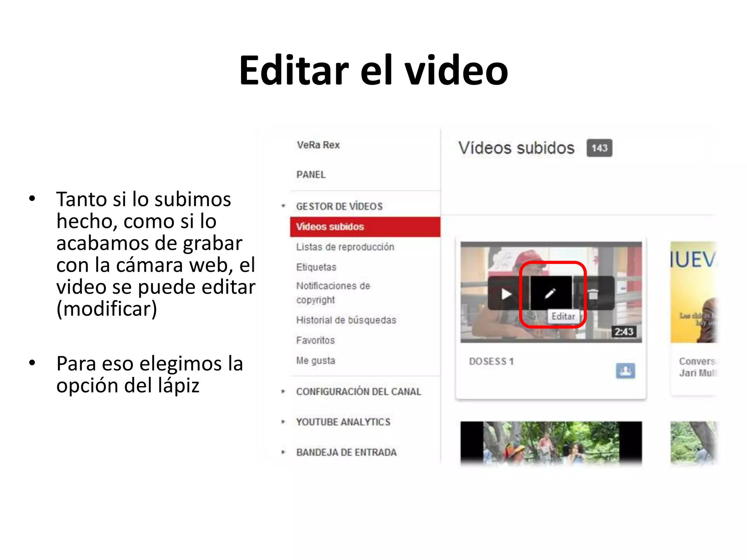This screenshot has height=560, width=747.
Task: Click the blue share icon under DOSESS 1
Action: [x=625, y=371]
